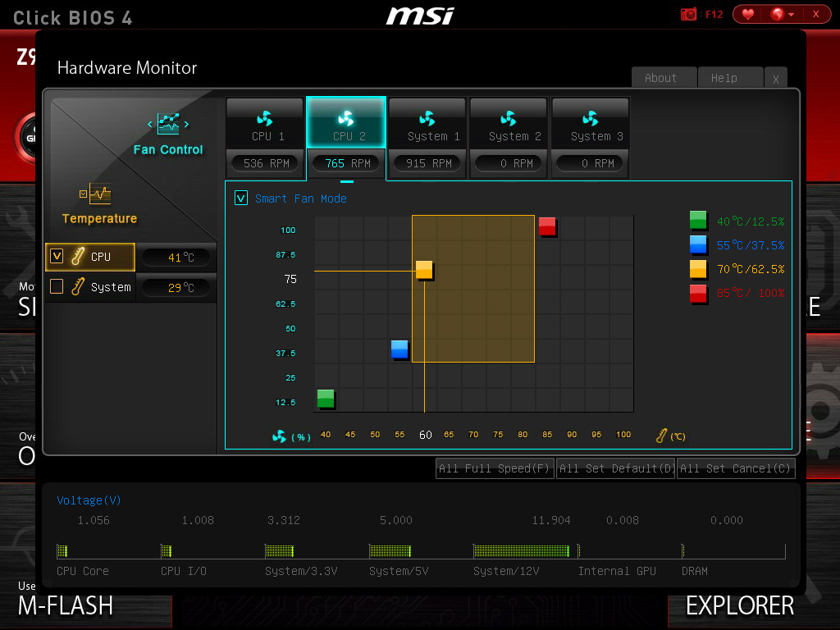The width and height of the screenshot is (840, 630).
Task: Open the Help tab
Action: click(730, 78)
